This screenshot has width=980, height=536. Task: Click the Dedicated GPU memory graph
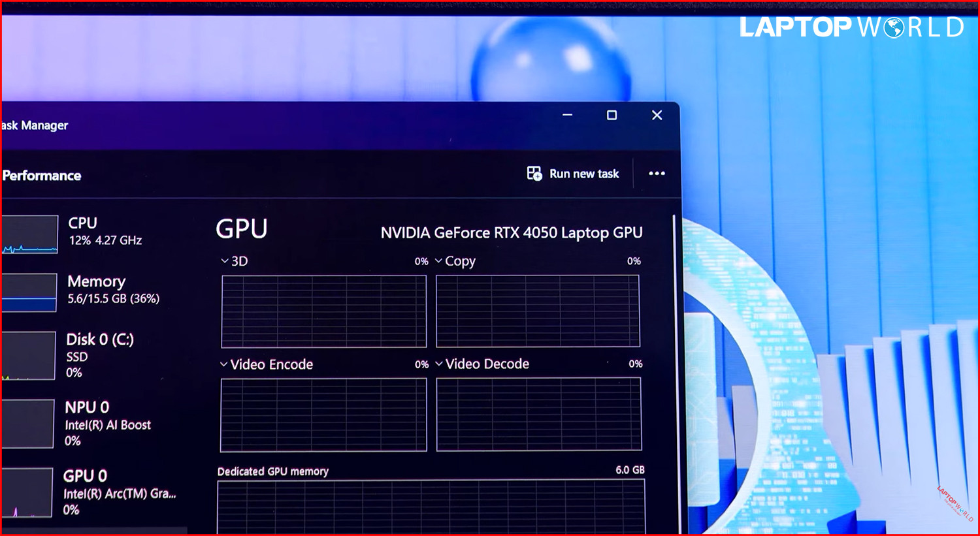tap(431, 507)
